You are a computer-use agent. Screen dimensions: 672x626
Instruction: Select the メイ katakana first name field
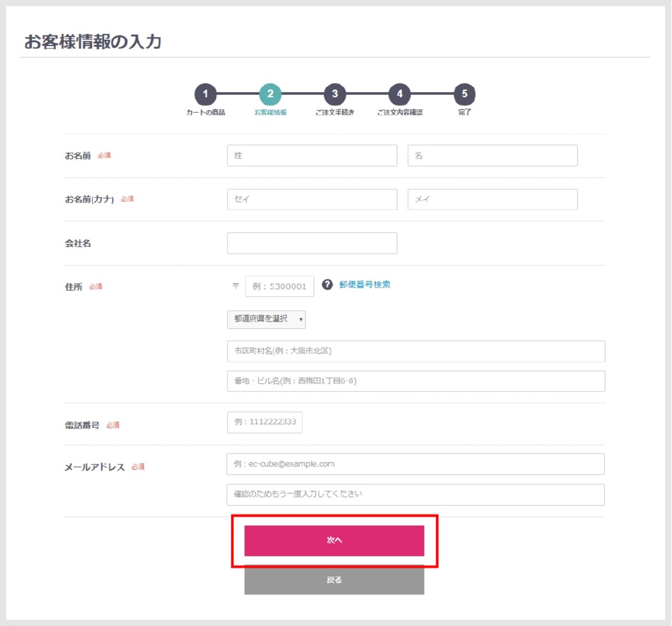tap(492, 199)
